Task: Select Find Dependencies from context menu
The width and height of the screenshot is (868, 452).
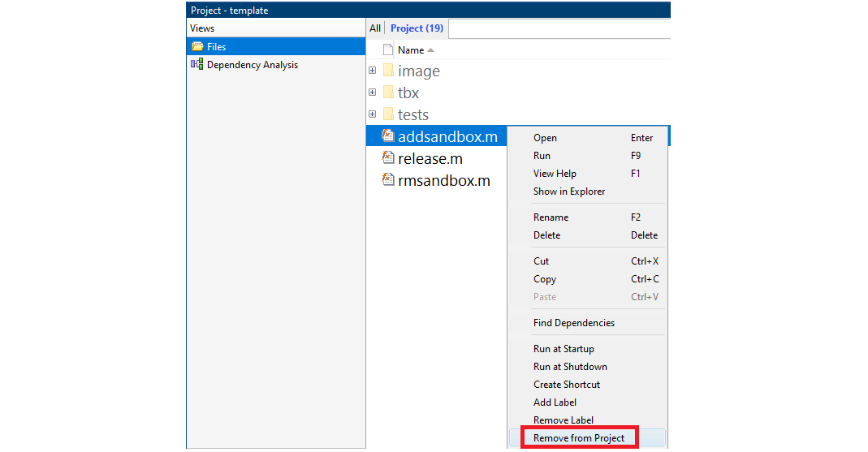Action: click(574, 323)
